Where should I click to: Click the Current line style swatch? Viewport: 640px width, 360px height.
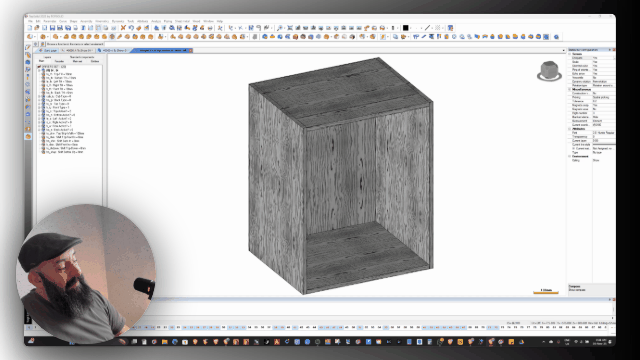[603, 144]
